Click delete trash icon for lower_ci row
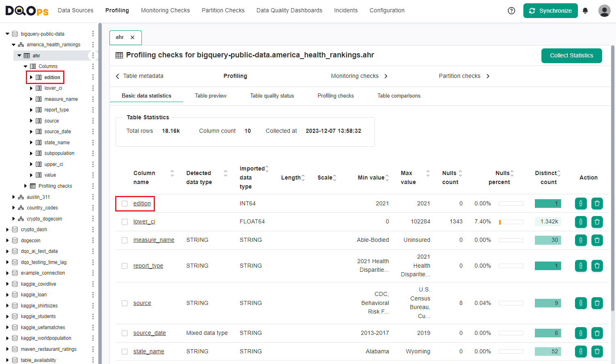Screen dimensions: 616x364 coord(597,222)
